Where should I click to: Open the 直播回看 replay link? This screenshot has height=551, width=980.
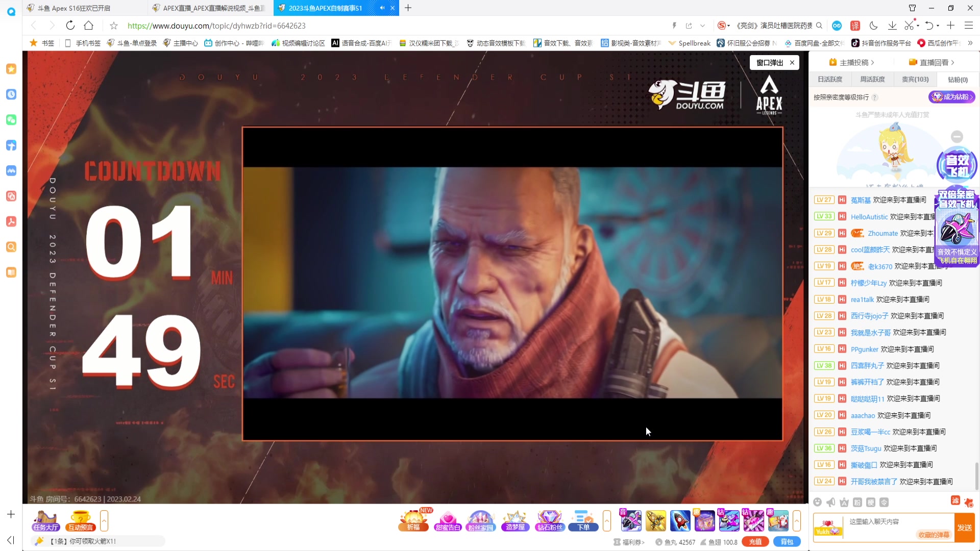[x=932, y=62]
